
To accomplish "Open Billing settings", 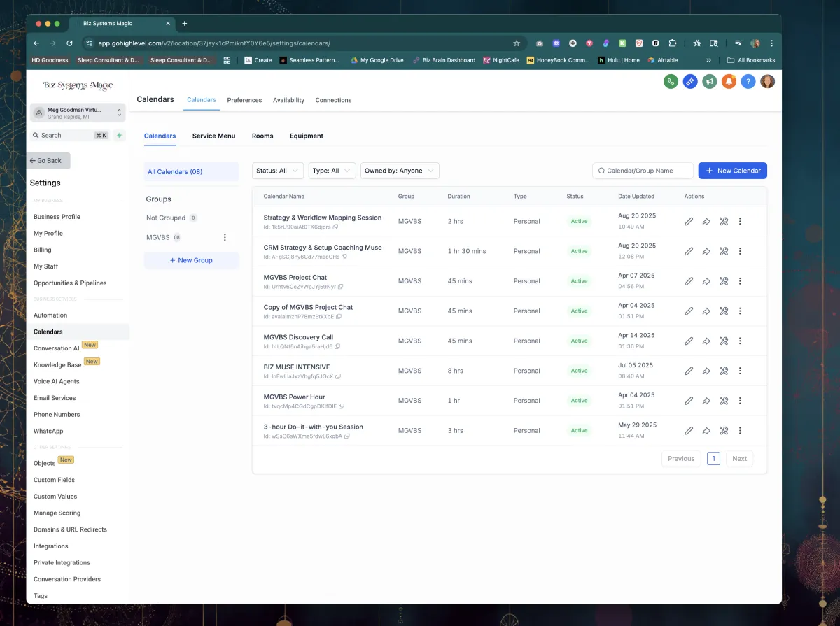I will (x=43, y=250).
